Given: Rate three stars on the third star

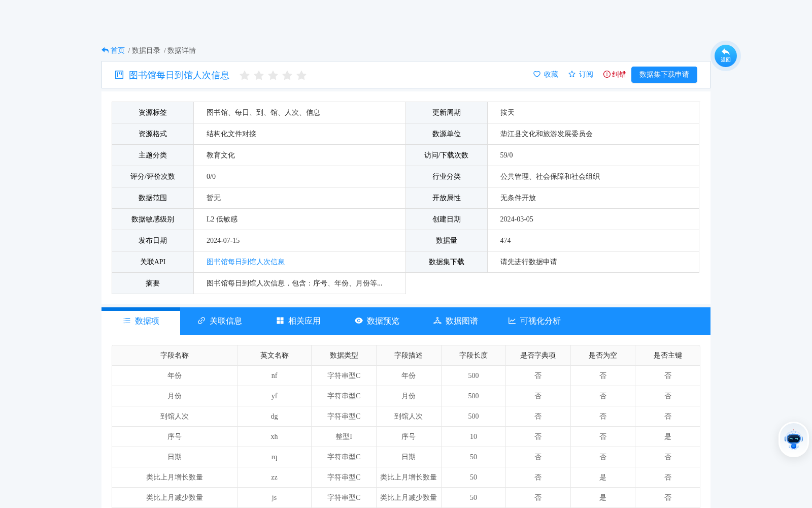Looking at the screenshot, I should [273, 75].
